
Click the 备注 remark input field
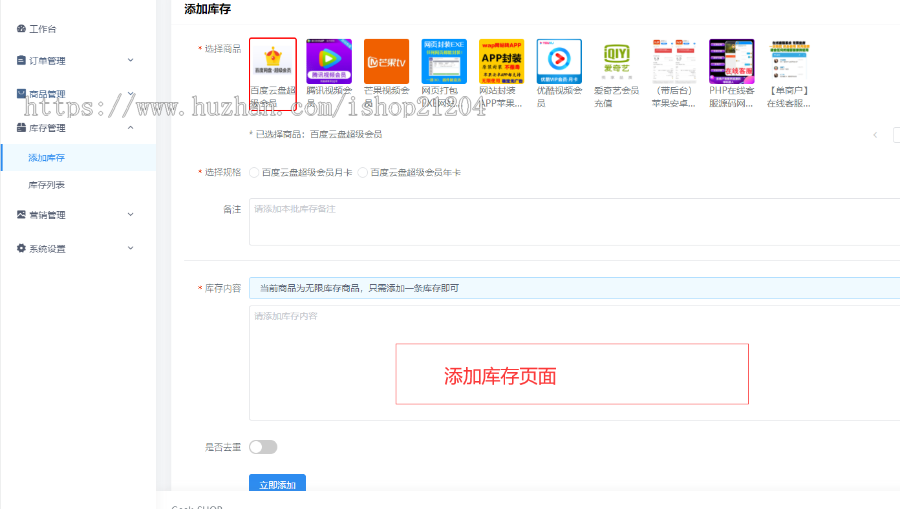[570, 221]
